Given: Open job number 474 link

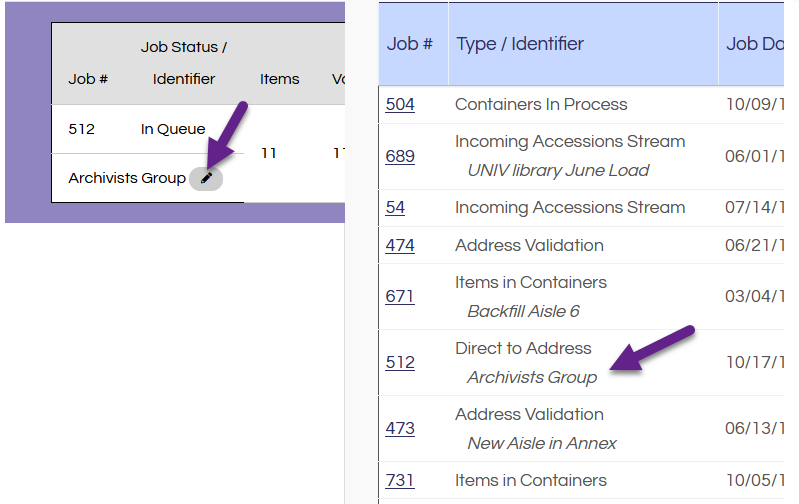Looking at the screenshot, I should coord(400,245).
